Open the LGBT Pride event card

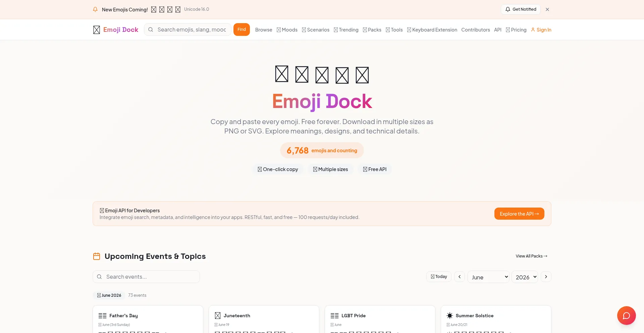(x=380, y=319)
